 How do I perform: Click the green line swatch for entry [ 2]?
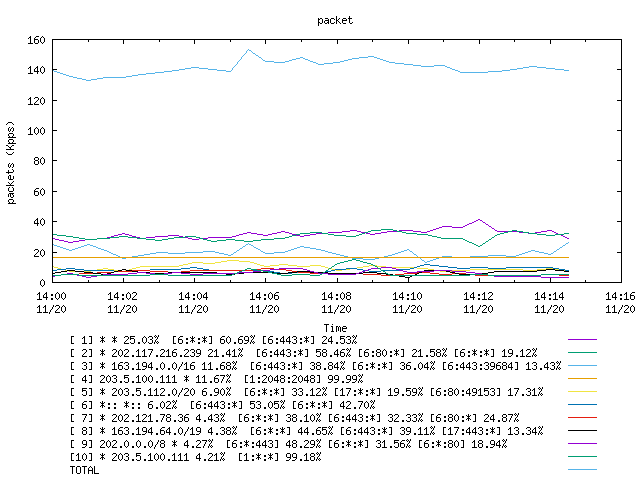tap(582, 353)
